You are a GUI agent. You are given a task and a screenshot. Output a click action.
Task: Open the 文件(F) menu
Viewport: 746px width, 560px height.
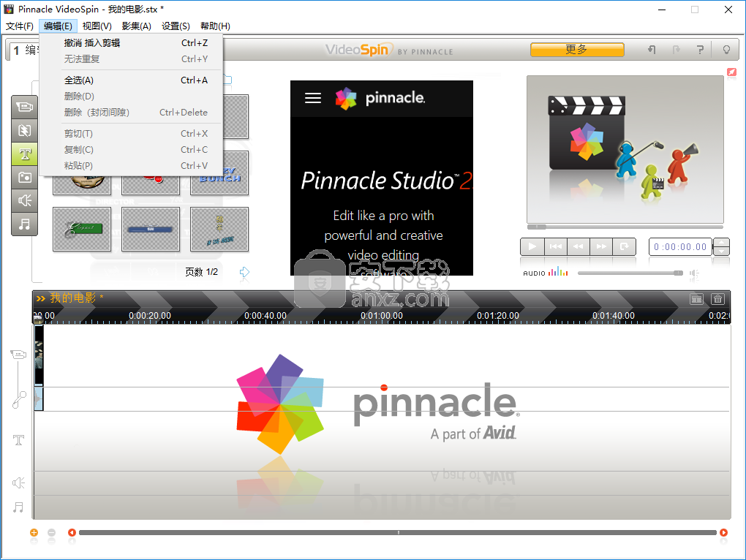coord(20,26)
